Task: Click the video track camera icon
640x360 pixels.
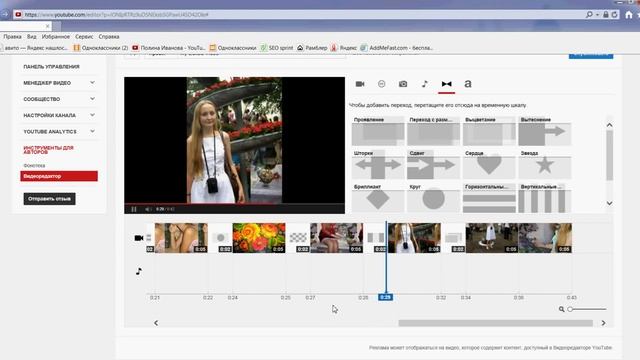Action: 139,238
